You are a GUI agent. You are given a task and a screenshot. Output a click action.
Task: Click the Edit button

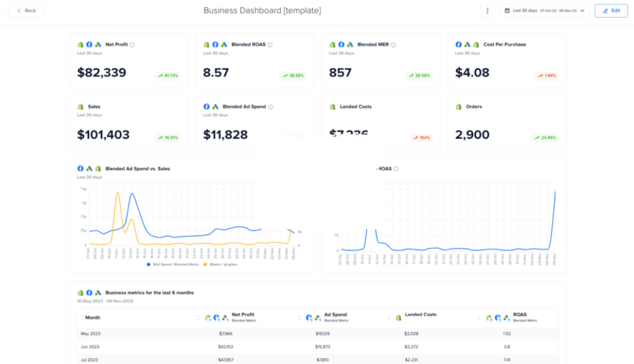(611, 10)
